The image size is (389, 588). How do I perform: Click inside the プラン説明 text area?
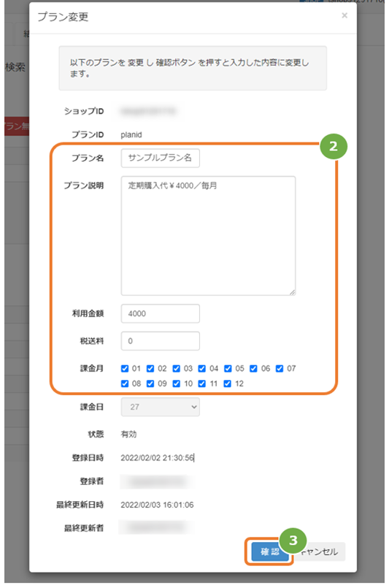tap(208, 235)
